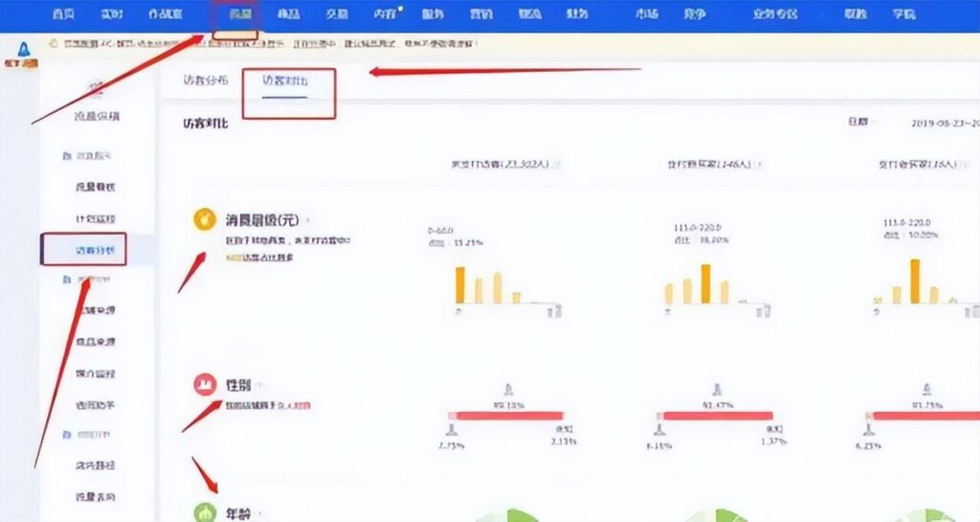The width and height of the screenshot is (980, 522).
Task: Open the 业务专区 top navigation item
Action: 775,13
